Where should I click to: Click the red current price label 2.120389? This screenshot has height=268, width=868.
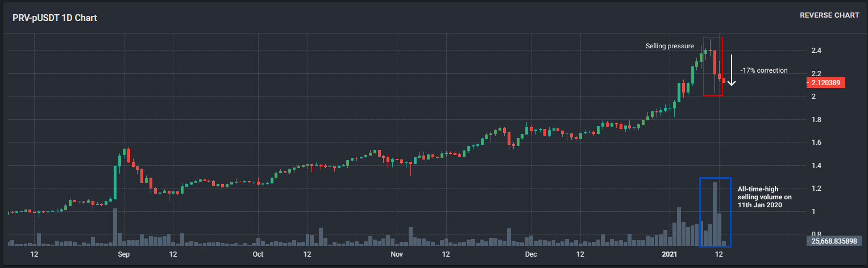pos(825,83)
